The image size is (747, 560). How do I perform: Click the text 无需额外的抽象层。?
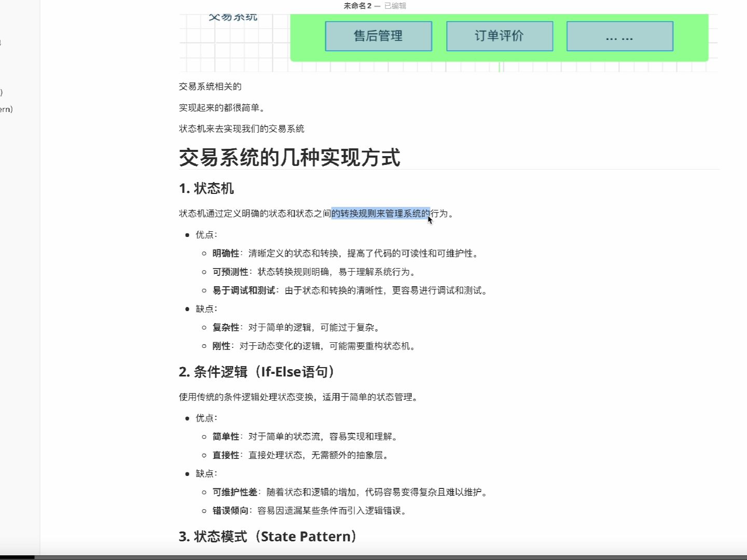(351, 455)
